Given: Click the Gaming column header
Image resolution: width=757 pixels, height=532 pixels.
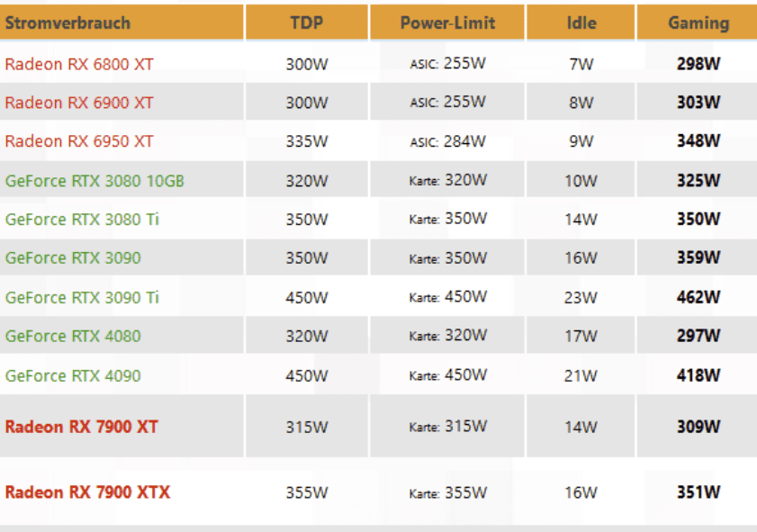Looking at the screenshot, I should (x=698, y=23).
